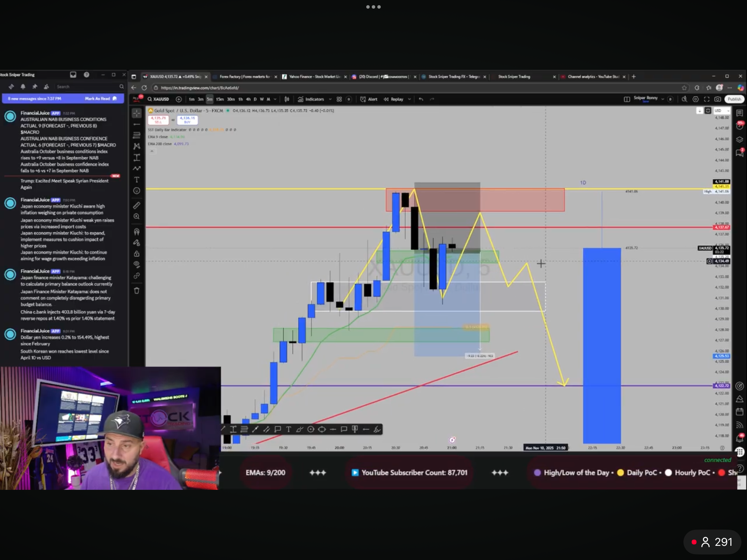Toggle the lock all drawings icon

pos(137,254)
